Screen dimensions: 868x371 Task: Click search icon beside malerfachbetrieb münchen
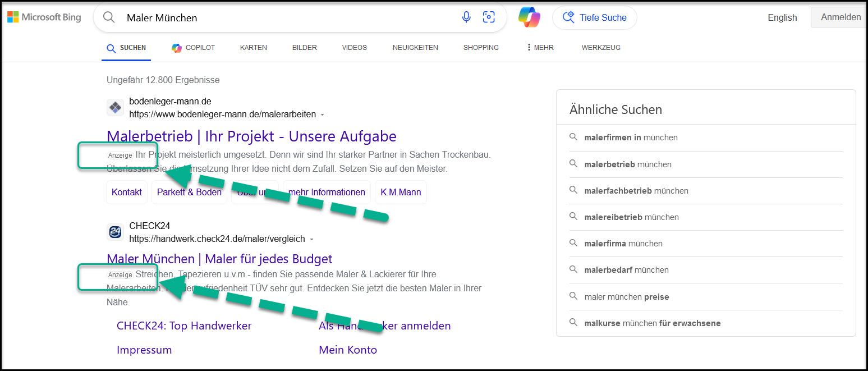[x=573, y=190]
